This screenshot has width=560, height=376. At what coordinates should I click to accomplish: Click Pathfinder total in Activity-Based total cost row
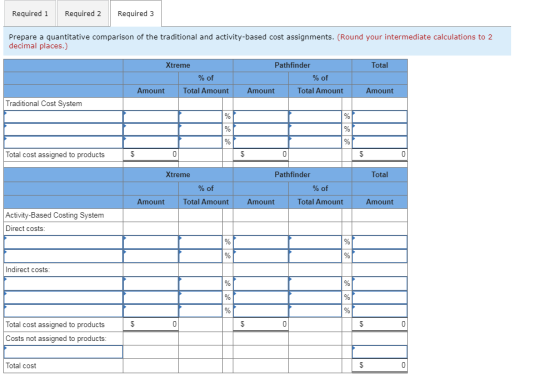coord(261,324)
